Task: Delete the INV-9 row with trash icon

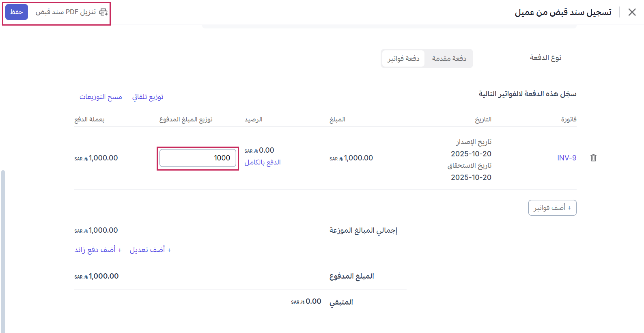Action: (x=593, y=158)
